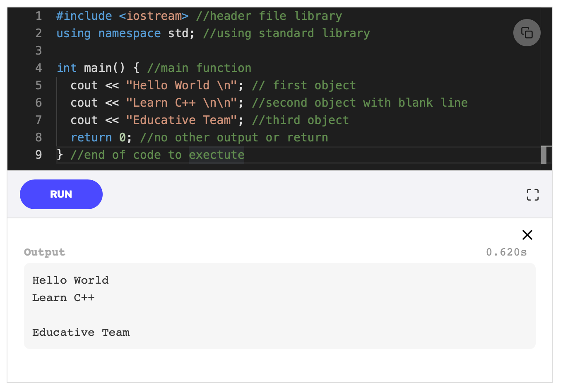Click the main function comment
563x392 pixels.
coord(199,68)
